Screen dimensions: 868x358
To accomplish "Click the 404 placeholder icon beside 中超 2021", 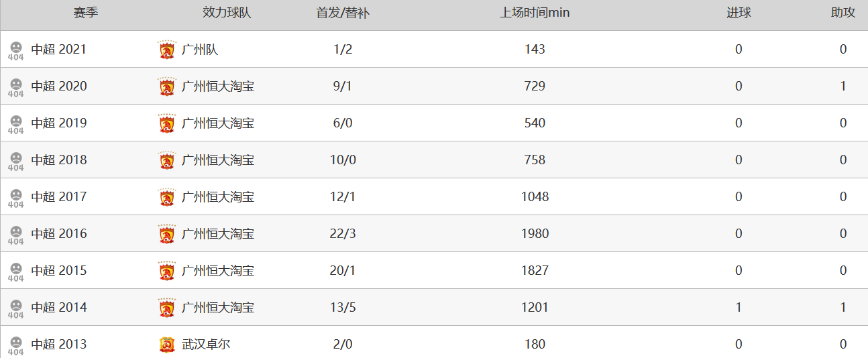I will [x=16, y=50].
